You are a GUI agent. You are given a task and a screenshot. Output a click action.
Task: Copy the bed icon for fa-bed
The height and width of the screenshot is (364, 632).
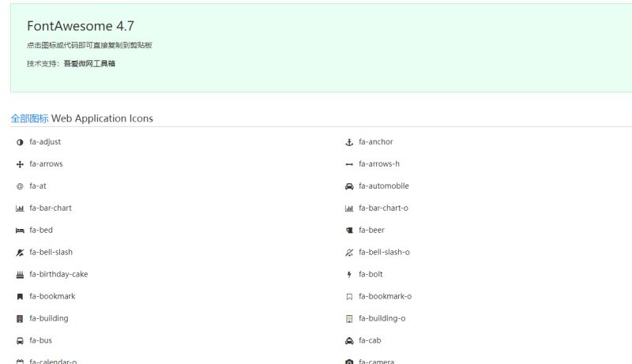[x=20, y=231]
